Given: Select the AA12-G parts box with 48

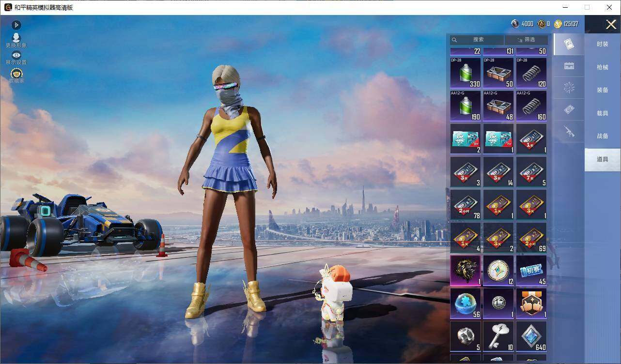Looking at the screenshot, I should 498,106.
